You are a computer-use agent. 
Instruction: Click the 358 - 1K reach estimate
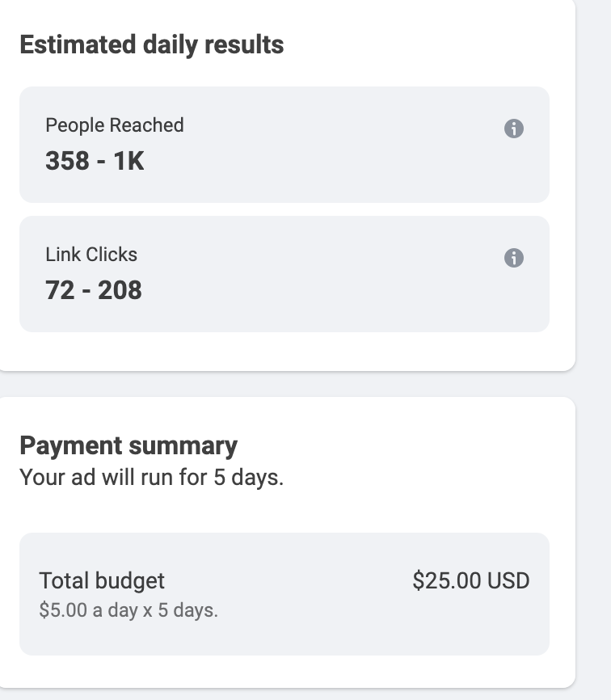click(95, 161)
